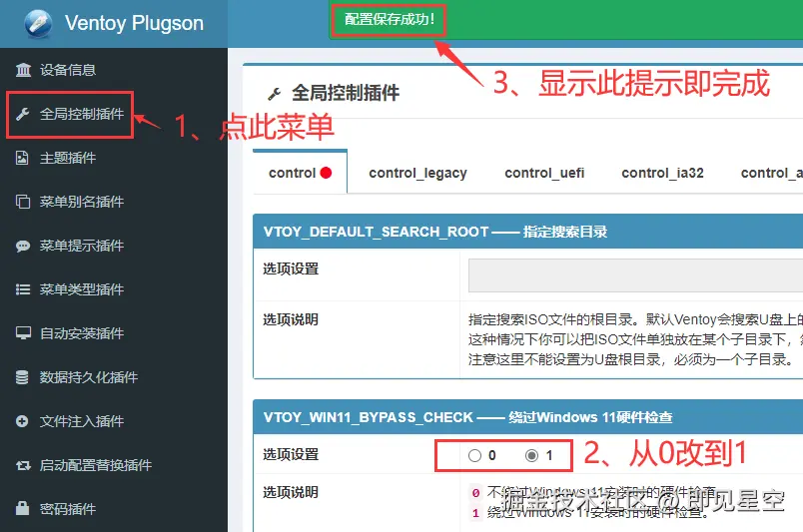Switch to the control tab
803x532 pixels.
pos(300,173)
